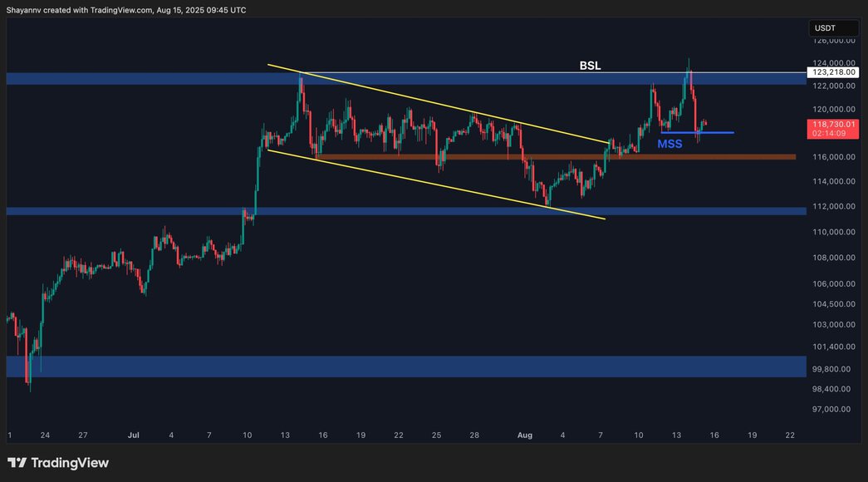Click the Aug label on the time axis
The height and width of the screenshot is (482, 868).
524,435
